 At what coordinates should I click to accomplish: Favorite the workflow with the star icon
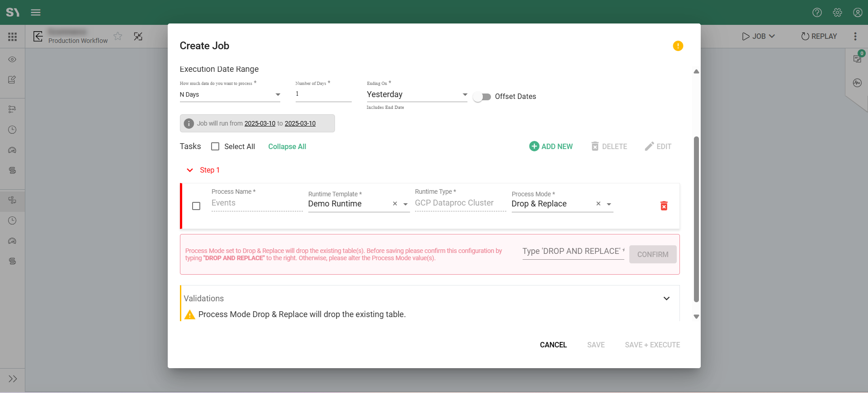(x=118, y=36)
